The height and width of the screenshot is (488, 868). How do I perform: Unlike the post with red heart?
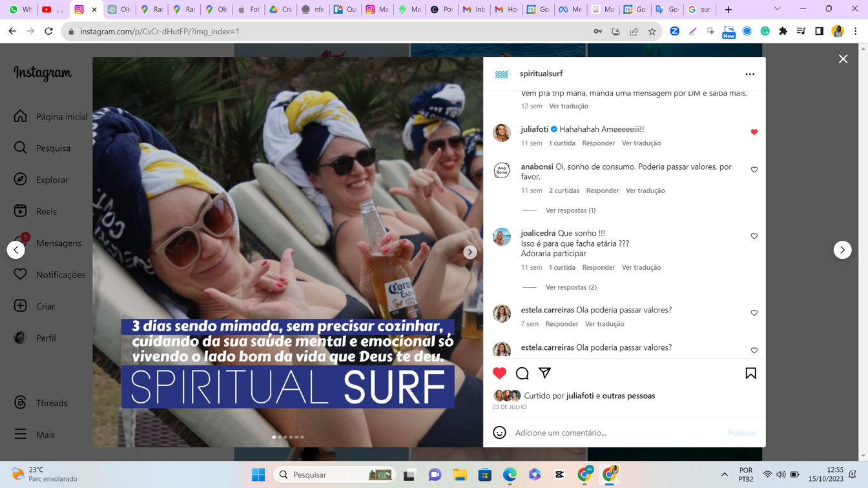(x=499, y=373)
